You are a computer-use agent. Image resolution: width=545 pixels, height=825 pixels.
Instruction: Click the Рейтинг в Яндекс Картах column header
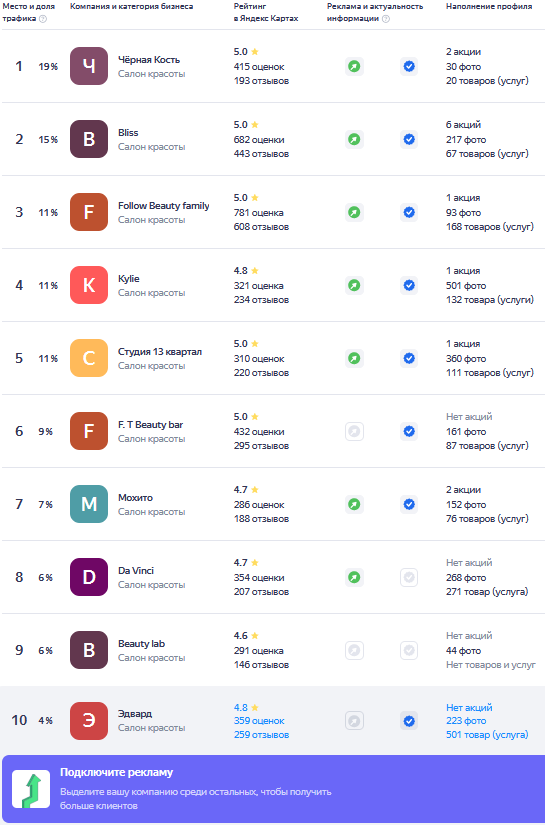pyautogui.click(x=266, y=12)
